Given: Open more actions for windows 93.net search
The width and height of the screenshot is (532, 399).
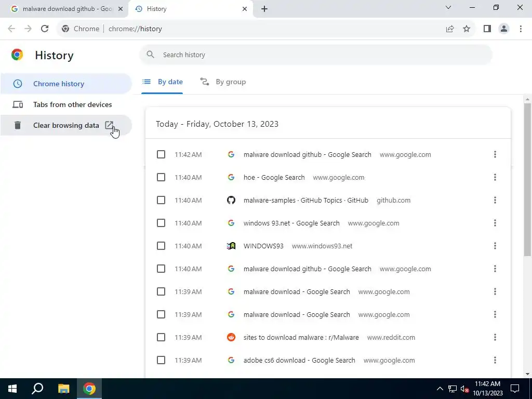Looking at the screenshot, I should click(x=495, y=223).
